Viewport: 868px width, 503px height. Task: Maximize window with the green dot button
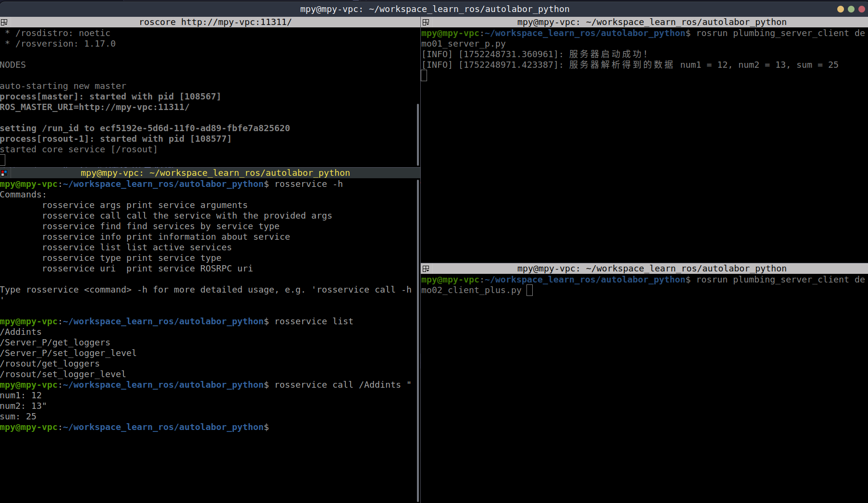[851, 9]
